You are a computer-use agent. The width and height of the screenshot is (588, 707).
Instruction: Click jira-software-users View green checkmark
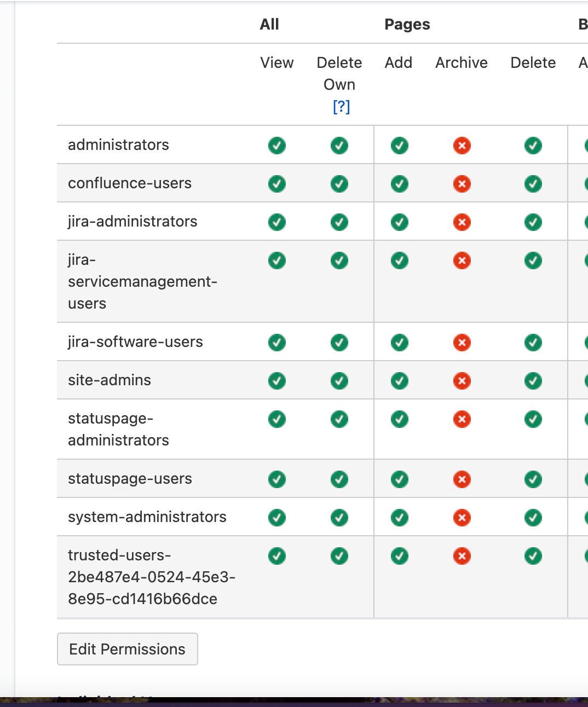277,343
